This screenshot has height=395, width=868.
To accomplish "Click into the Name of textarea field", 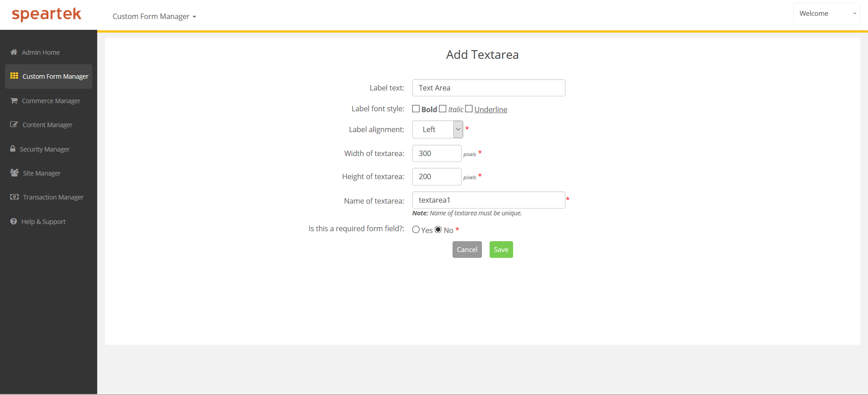I will pos(488,200).
